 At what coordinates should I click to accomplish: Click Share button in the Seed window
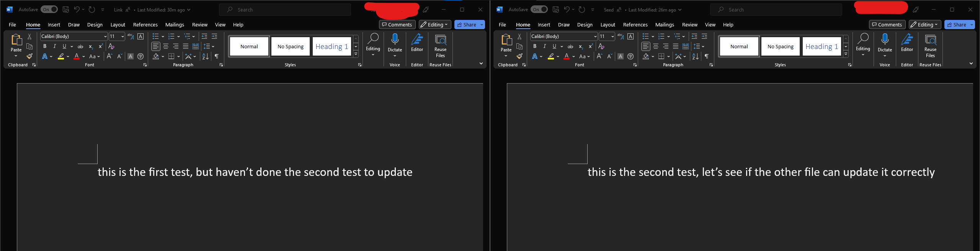[x=957, y=25]
